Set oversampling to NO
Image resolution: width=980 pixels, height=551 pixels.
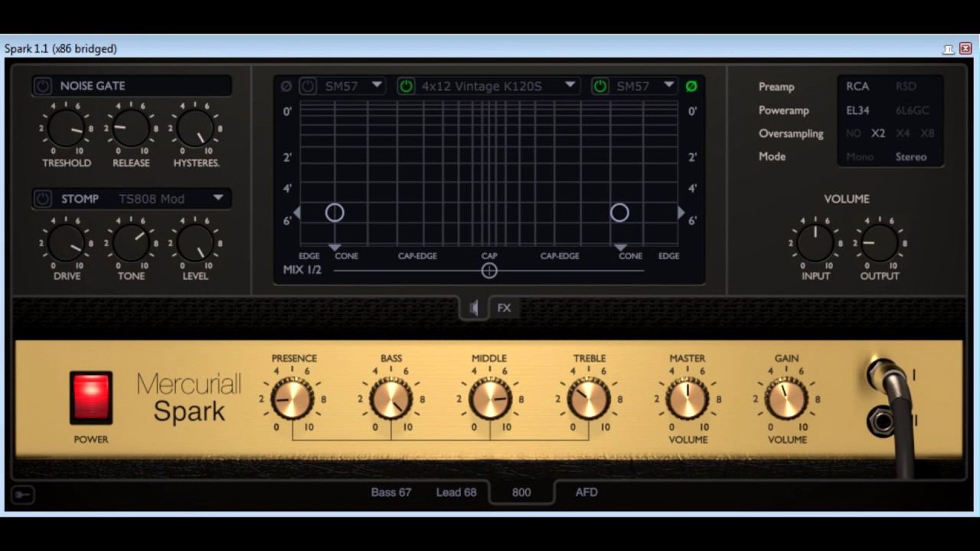(x=853, y=133)
